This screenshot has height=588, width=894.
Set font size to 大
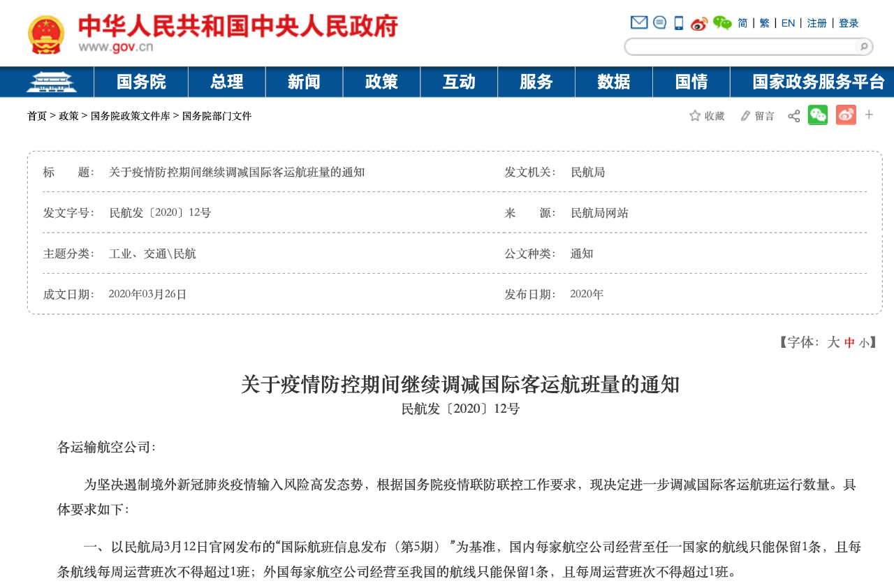833,342
